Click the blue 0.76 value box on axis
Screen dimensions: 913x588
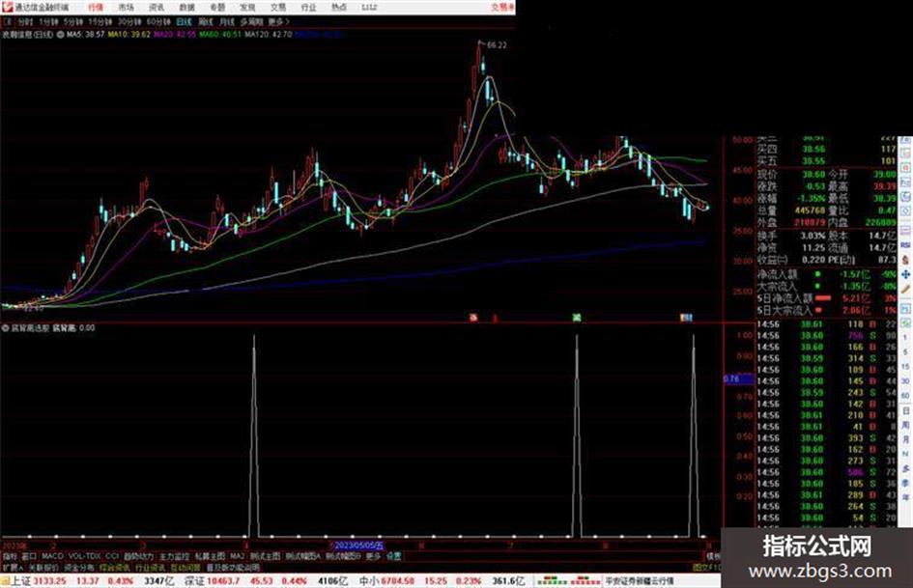[738, 379]
